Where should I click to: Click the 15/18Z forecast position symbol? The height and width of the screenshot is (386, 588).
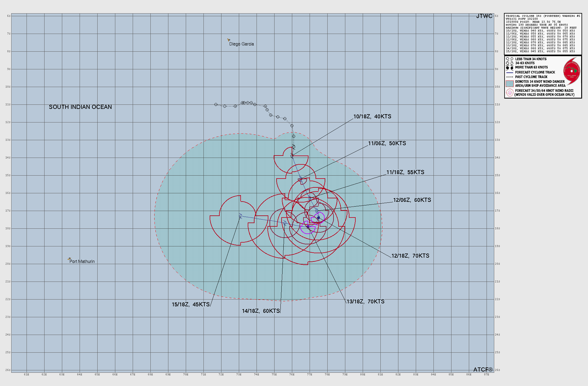[x=240, y=216]
